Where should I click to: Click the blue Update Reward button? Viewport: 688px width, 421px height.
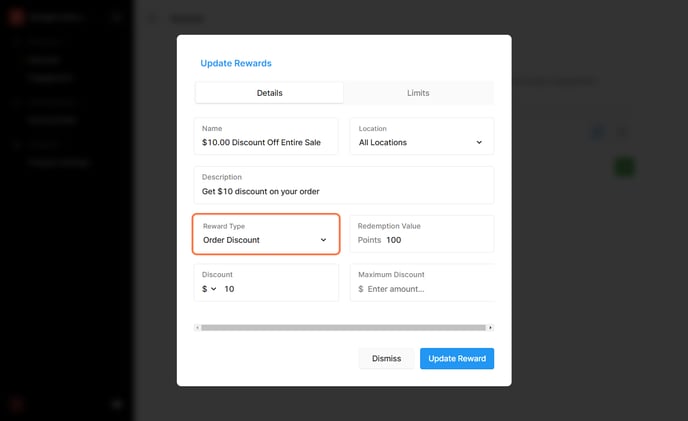(x=457, y=359)
